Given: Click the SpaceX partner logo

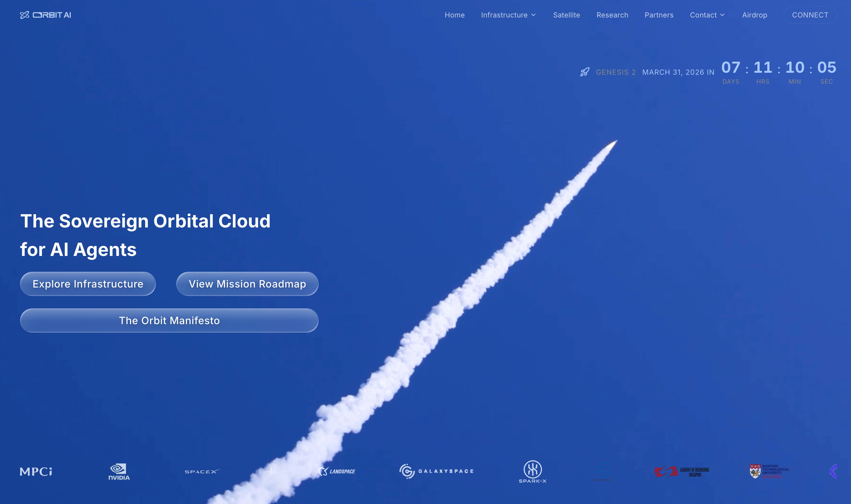Looking at the screenshot, I should click(202, 471).
